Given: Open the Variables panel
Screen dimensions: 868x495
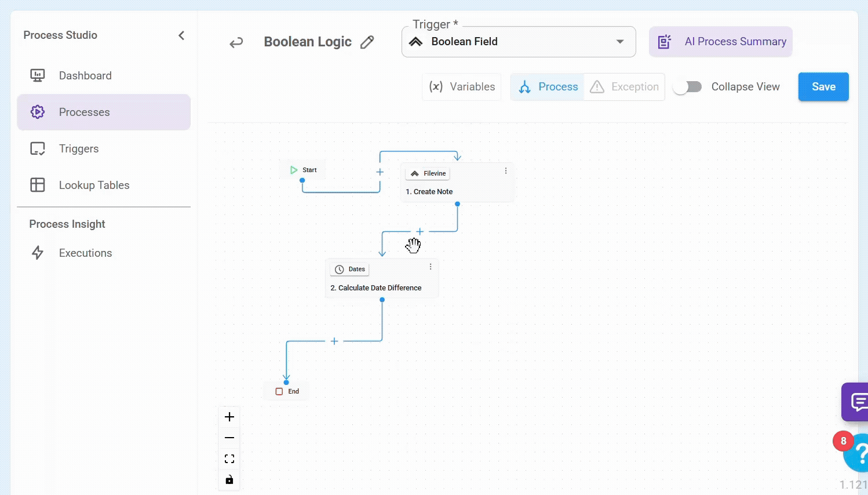Looking at the screenshot, I should (x=462, y=87).
